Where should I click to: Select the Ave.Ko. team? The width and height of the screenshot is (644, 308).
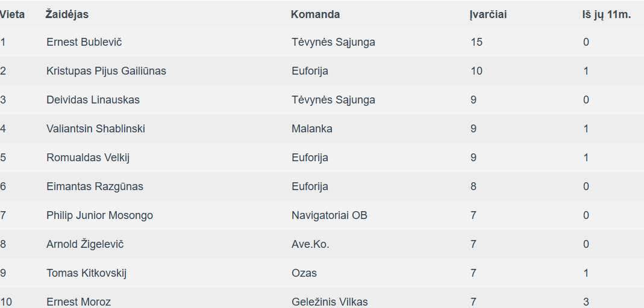point(310,244)
